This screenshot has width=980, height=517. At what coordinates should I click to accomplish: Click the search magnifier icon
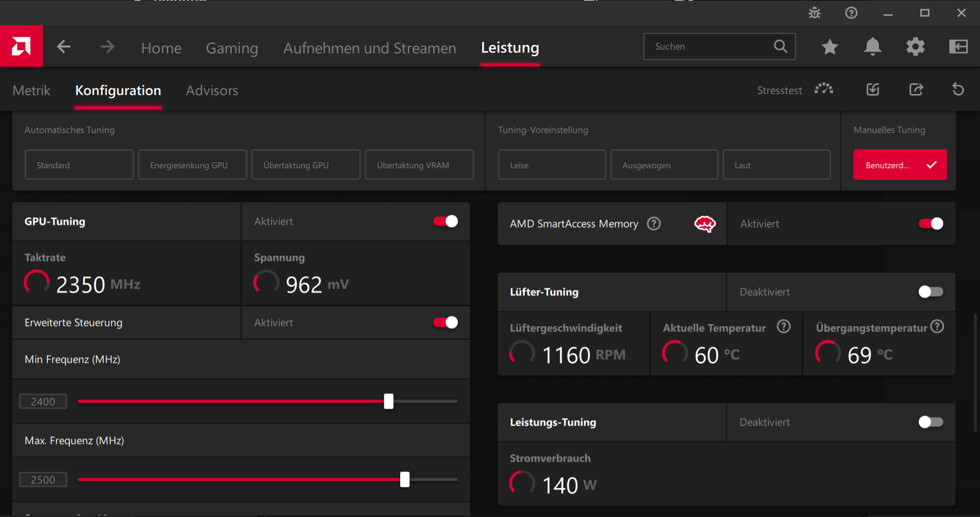click(780, 46)
